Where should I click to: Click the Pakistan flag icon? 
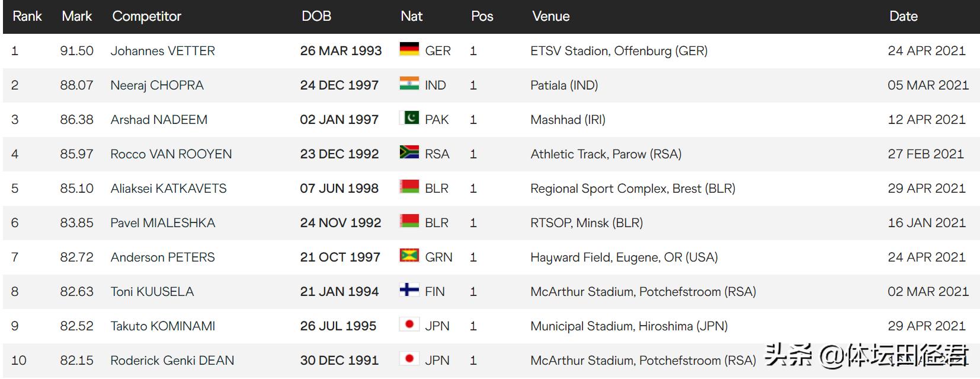409,118
